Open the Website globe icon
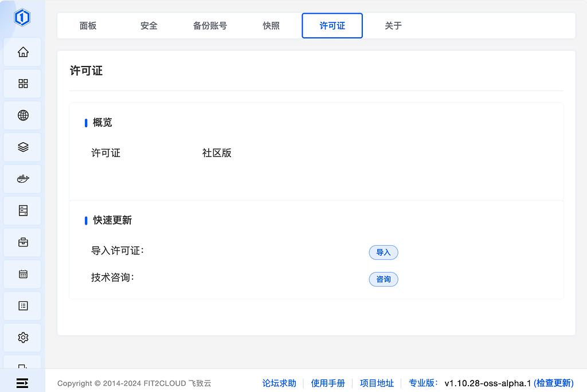The width and height of the screenshot is (587, 392). (x=22, y=115)
